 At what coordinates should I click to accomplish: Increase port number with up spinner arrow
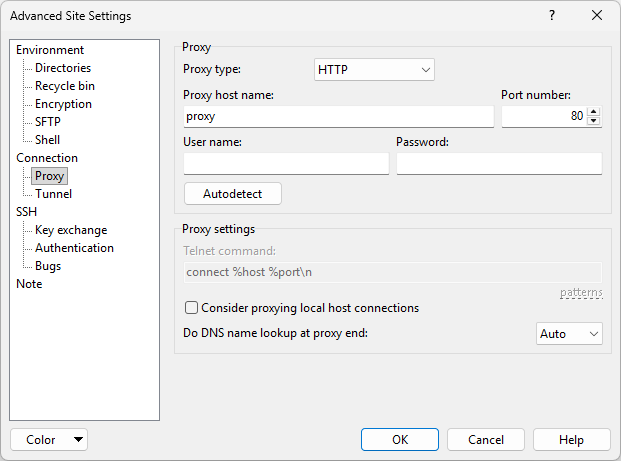click(594, 112)
